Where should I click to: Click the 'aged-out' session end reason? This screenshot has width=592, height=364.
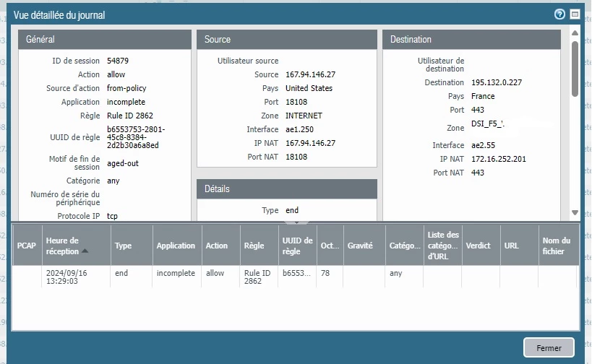click(123, 163)
